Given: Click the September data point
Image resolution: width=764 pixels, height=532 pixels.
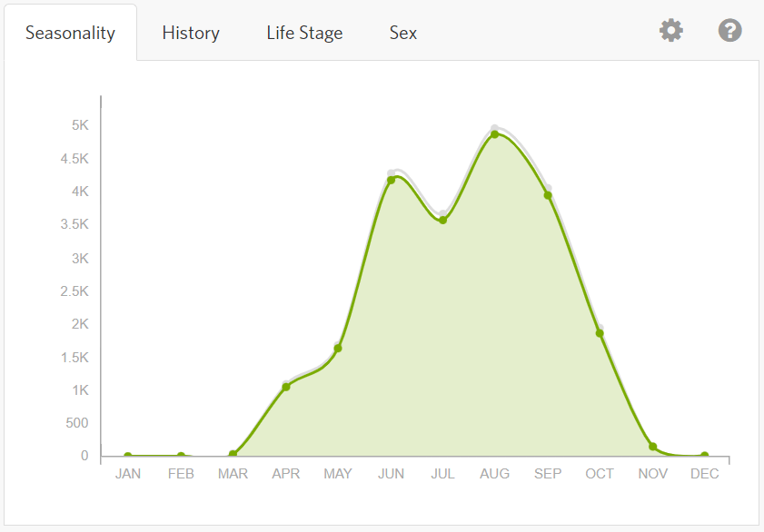Looking at the screenshot, I should [548, 195].
